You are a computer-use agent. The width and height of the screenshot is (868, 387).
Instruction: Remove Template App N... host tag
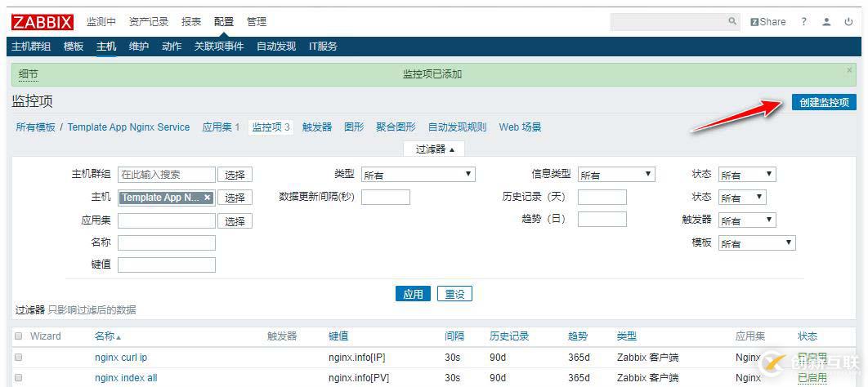[207, 198]
